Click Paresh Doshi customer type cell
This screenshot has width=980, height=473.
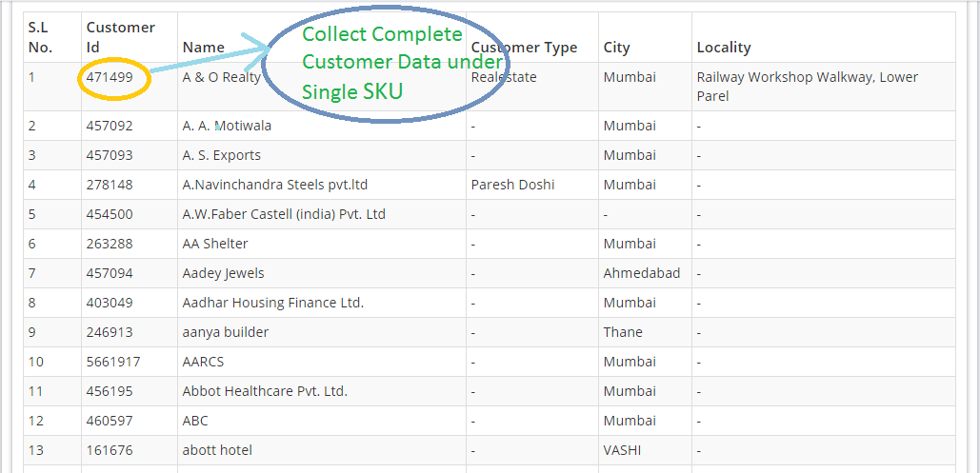click(513, 185)
